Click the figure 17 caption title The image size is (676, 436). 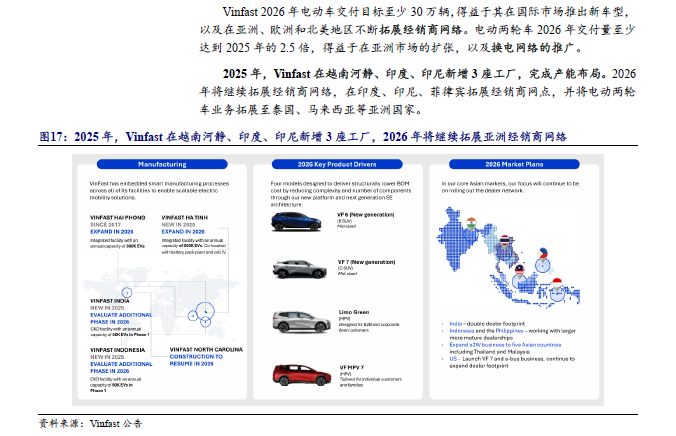303,137
